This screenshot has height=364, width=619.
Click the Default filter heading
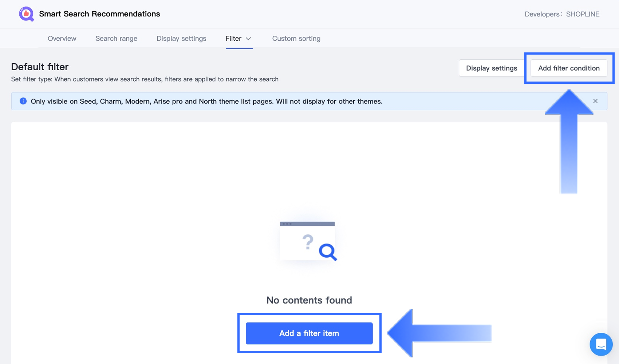tap(40, 67)
